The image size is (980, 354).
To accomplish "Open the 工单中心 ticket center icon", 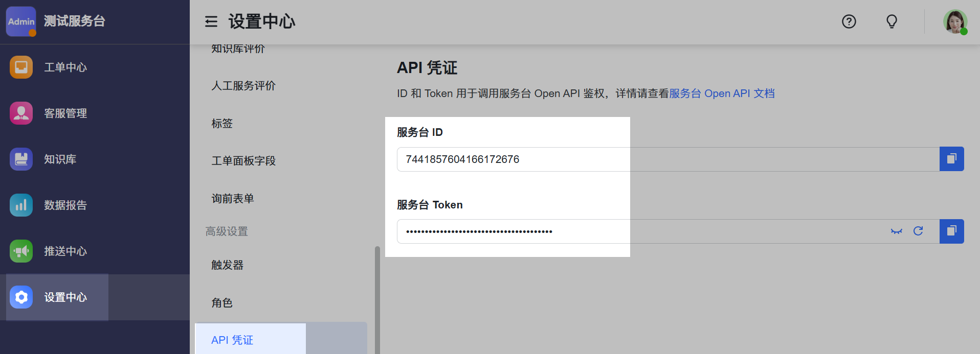I will (21, 67).
